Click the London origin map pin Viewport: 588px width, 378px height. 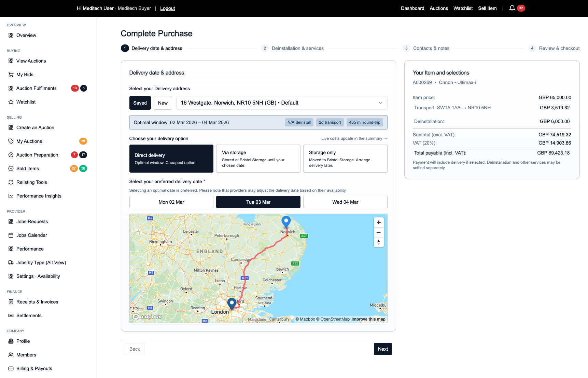232,303
